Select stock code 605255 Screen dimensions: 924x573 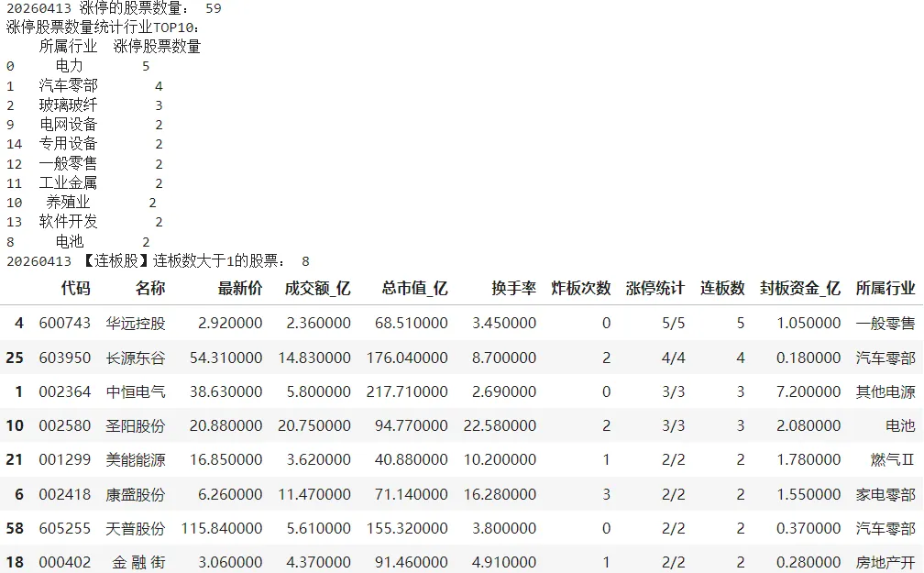point(65,528)
